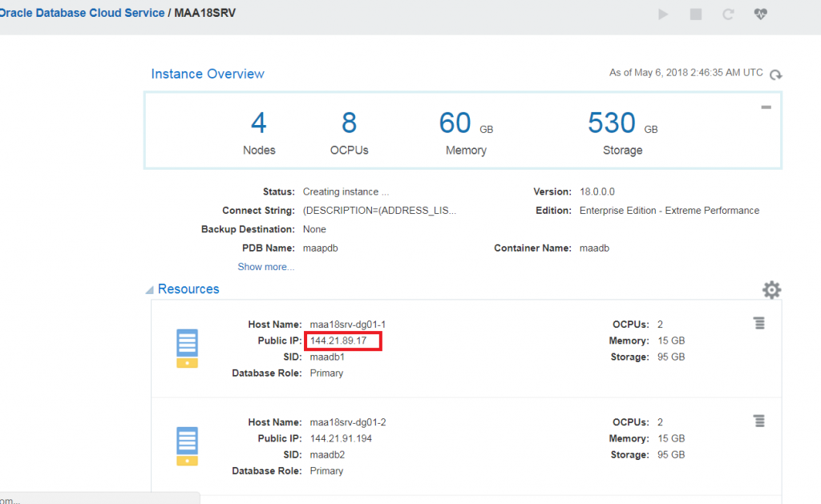Click the public IP 144.21.91.194
This screenshot has height=504, width=821.
(341, 438)
